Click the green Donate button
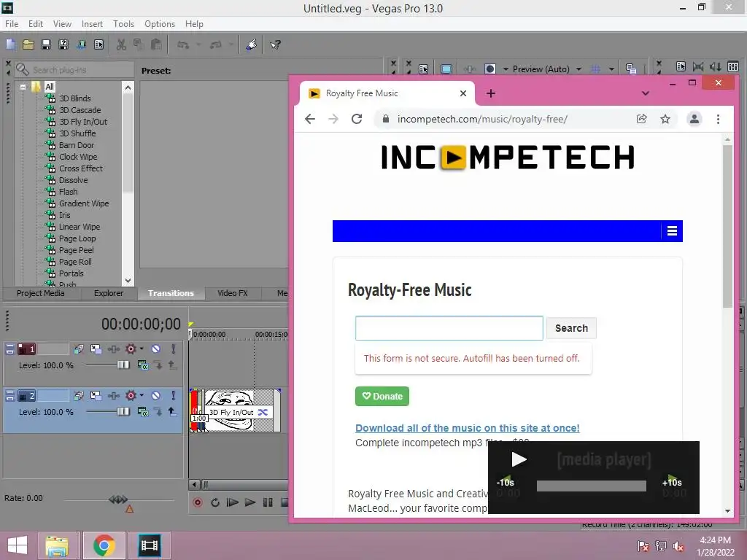 (382, 396)
